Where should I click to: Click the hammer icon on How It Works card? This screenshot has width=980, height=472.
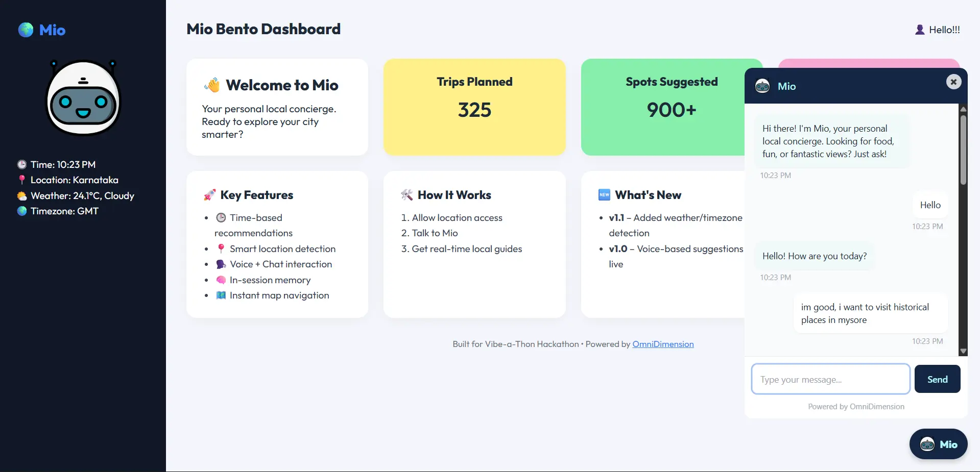(407, 194)
